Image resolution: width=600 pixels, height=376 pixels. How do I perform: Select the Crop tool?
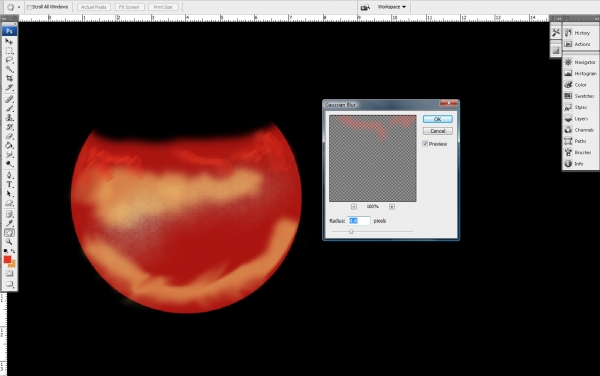click(x=9, y=78)
